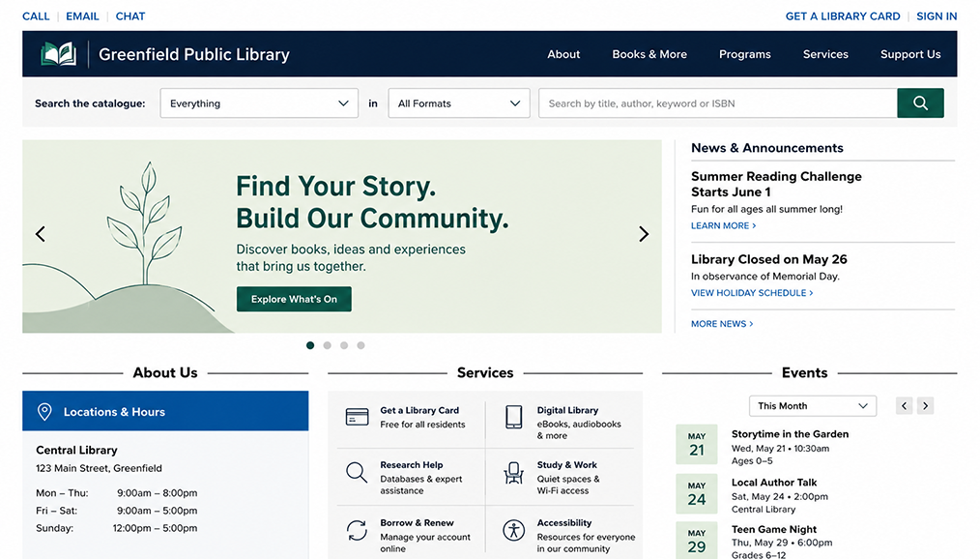The width and height of the screenshot is (980, 559).
Task: Click the Borrow & Renew arrows icon
Action: [357, 530]
